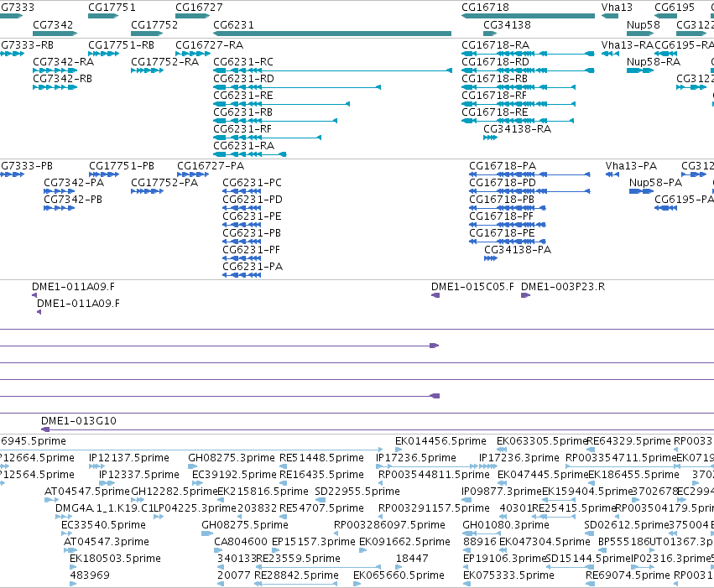The height and width of the screenshot is (588, 714).
Task: Select protein CG16718-PA
Action: (x=503, y=166)
